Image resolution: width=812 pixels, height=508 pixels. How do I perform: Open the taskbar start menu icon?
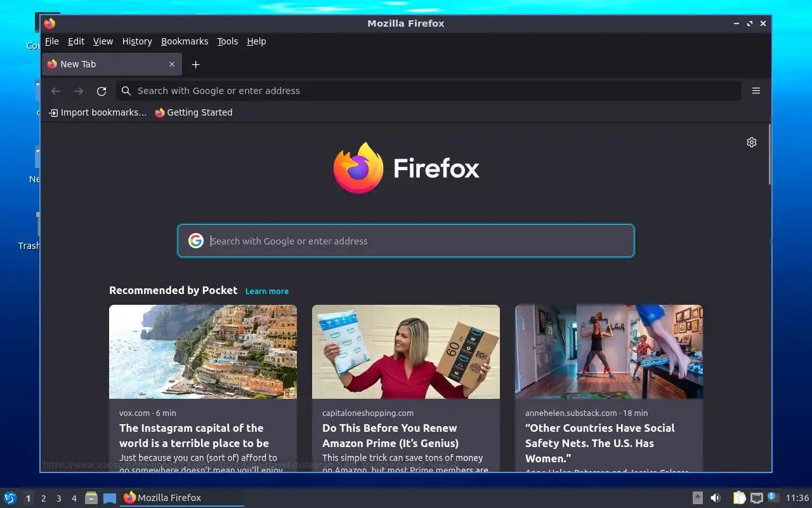[x=10, y=498]
